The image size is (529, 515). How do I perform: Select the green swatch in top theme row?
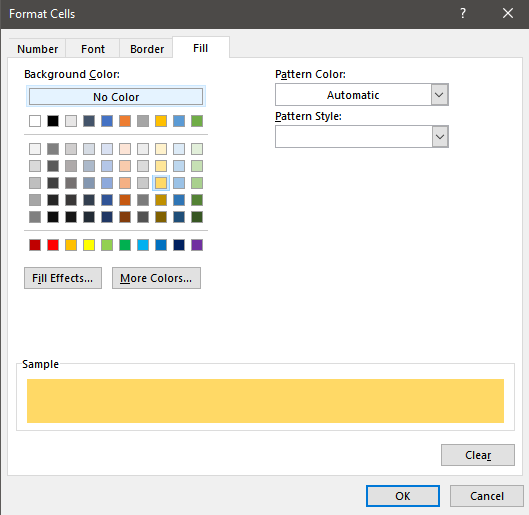click(x=197, y=121)
